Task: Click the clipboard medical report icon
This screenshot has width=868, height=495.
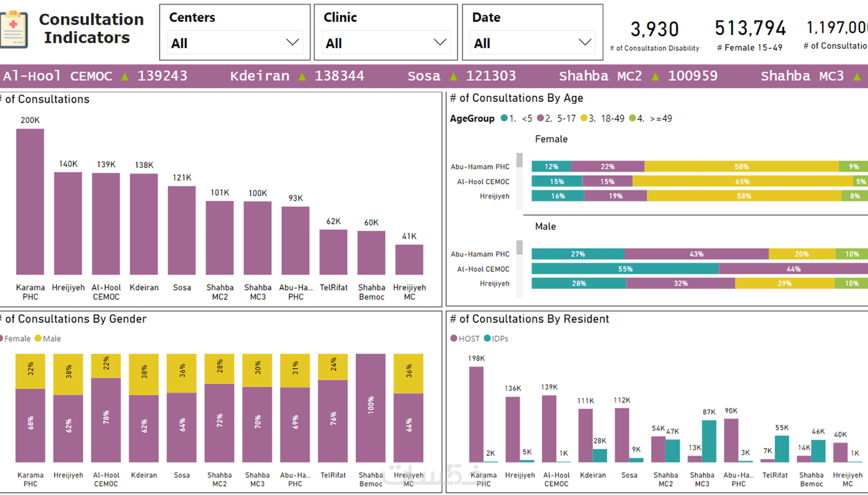Action: 14,30
